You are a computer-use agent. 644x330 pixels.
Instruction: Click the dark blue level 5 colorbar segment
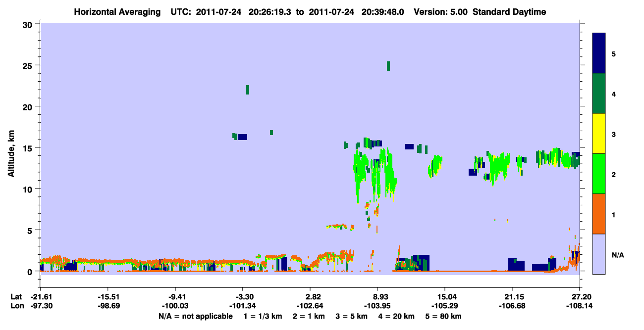pyautogui.click(x=599, y=53)
